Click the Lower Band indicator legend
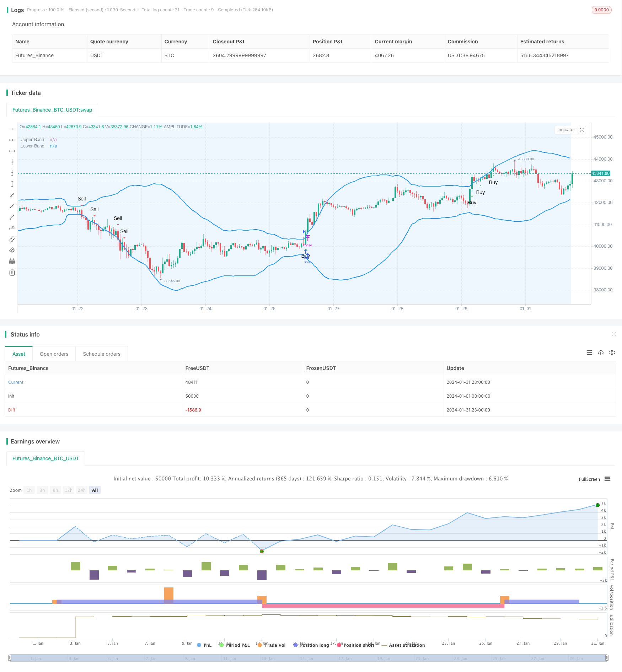The width and height of the screenshot is (622, 672). click(39, 146)
